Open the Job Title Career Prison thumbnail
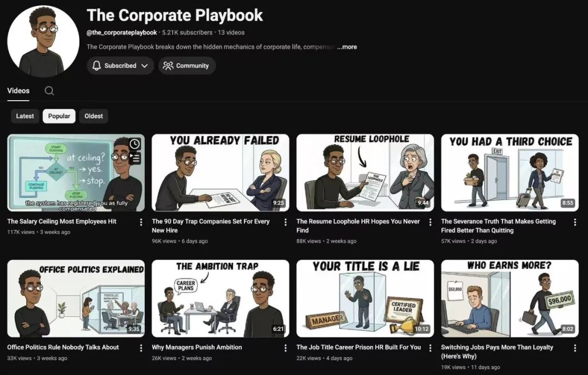Screen dimensions: 588x375 (365, 298)
